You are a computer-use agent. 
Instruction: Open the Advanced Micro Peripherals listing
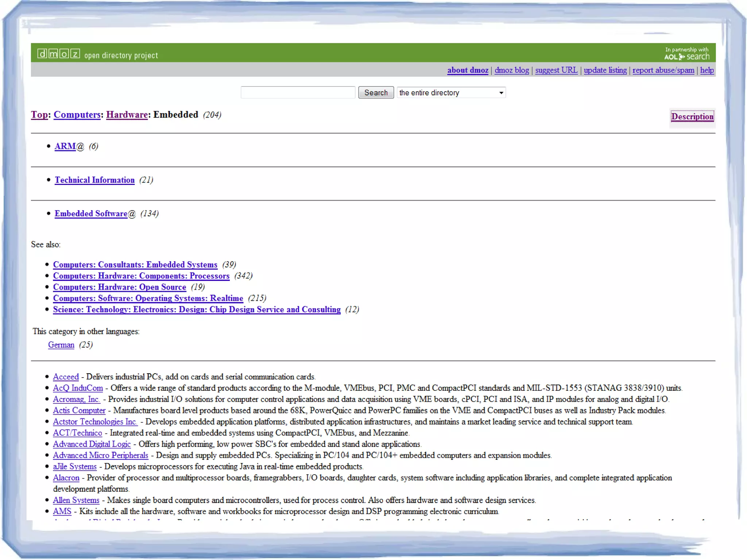(100, 455)
